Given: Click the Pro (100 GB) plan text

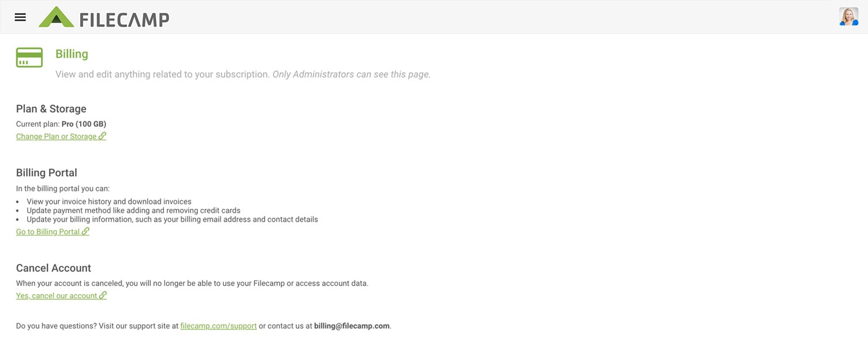Looking at the screenshot, I should point(84,124).
